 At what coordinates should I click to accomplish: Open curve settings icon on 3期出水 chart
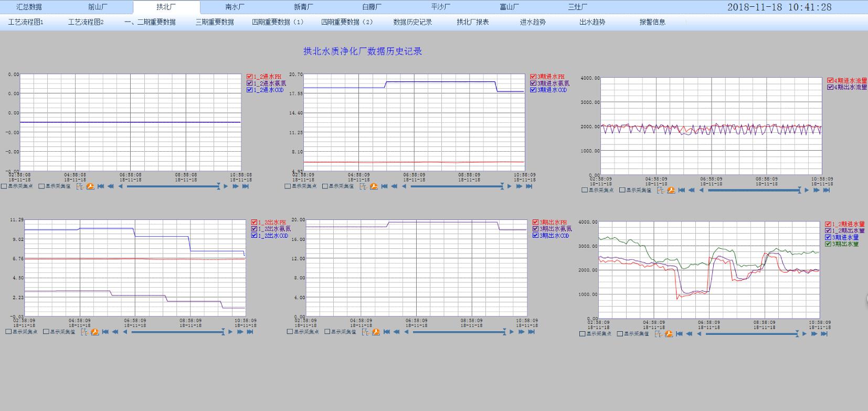coord(366,332)
